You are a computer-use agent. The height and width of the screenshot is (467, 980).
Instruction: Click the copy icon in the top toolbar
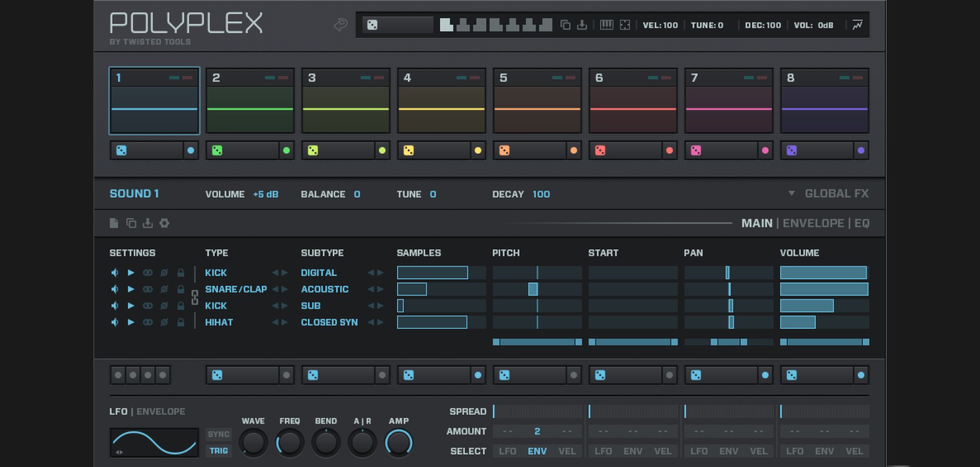point(565,25)
